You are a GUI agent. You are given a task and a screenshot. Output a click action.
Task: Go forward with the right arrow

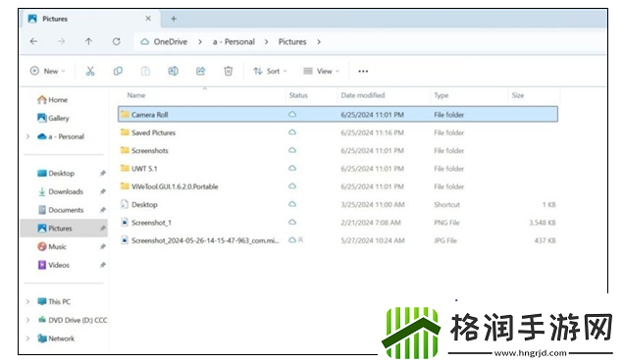click(x=61, y=41)
